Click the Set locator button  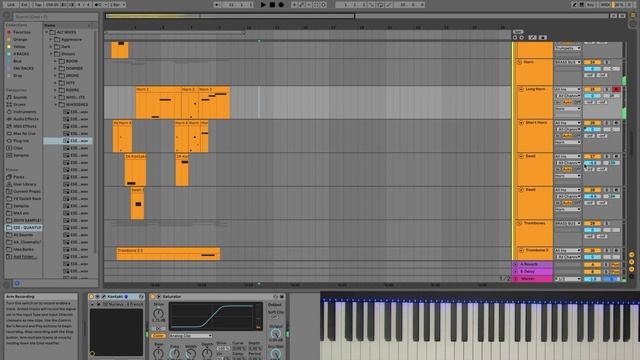pyautogui.click(x=518, y=31)
